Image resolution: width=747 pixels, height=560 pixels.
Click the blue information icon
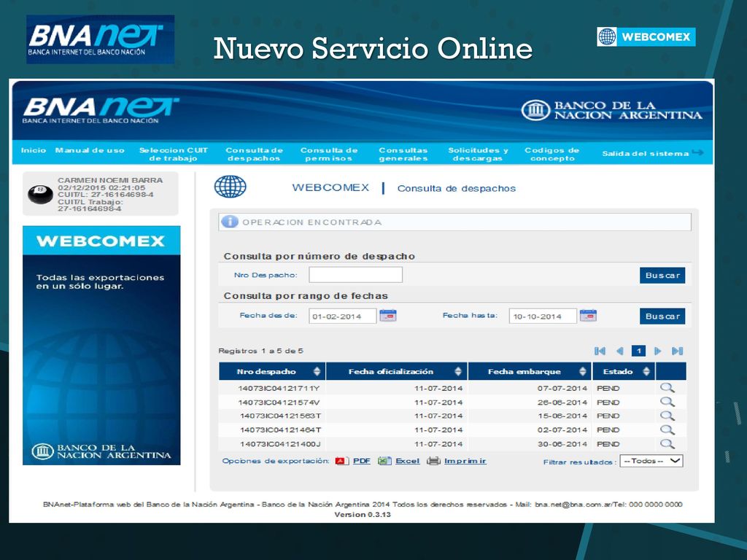(x=230, y=222)
